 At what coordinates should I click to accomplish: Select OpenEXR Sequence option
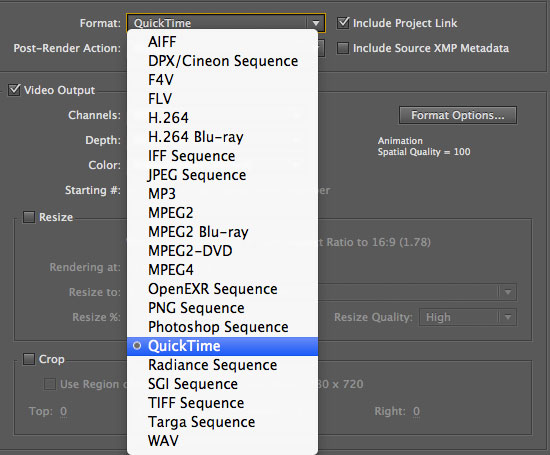[x=222, y=289]
